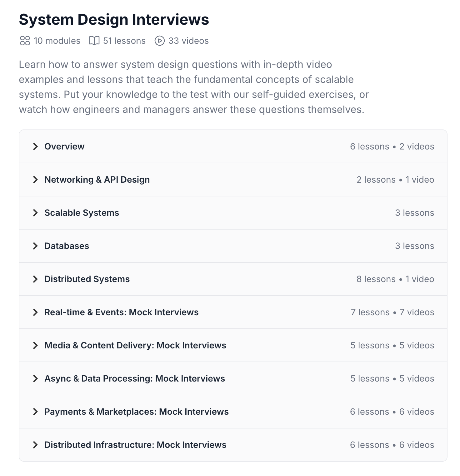Expand the Async & Data Processing: Mock Interviews module

tap(135, 378)
